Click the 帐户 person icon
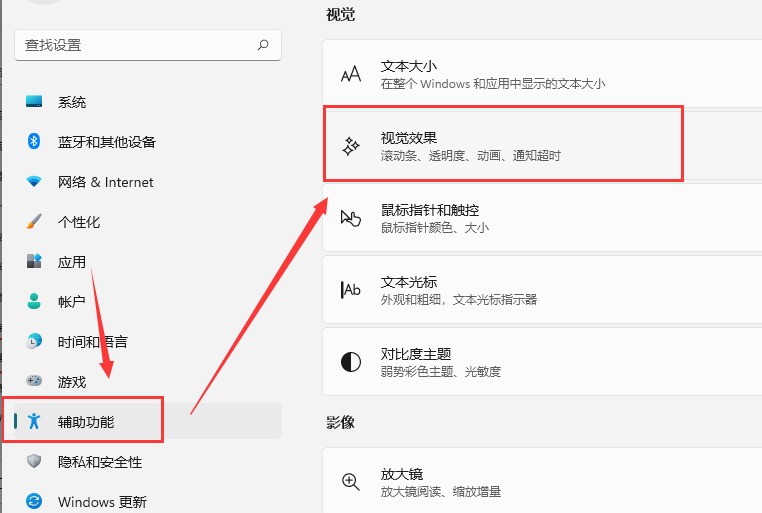762x513 pixels. click(34, 301)
